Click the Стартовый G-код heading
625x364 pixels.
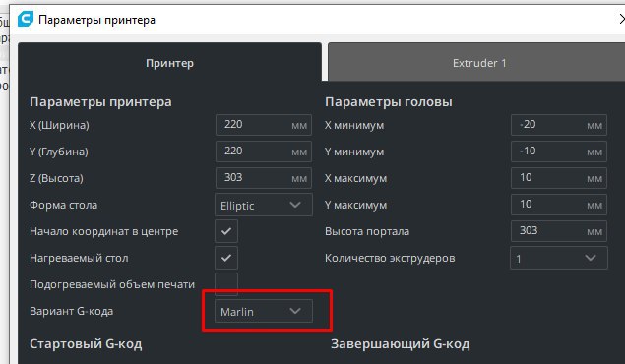pos(86,343)
